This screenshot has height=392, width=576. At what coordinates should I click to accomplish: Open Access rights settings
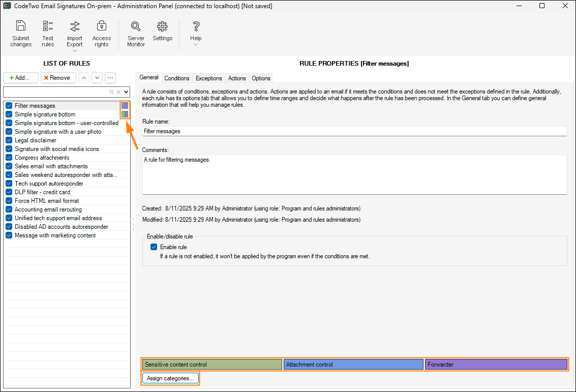click(x=102, y=34)
